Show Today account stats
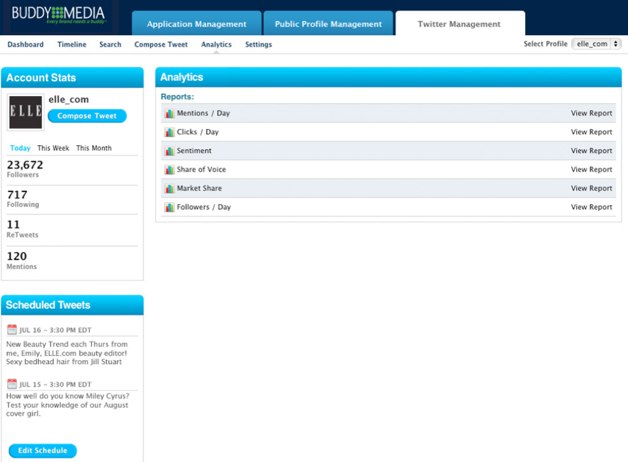This screenshot has height=462, width=628. coord(20,148)
